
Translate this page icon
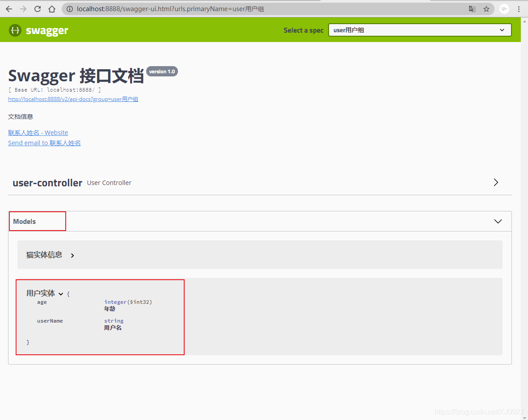(472, 9)
